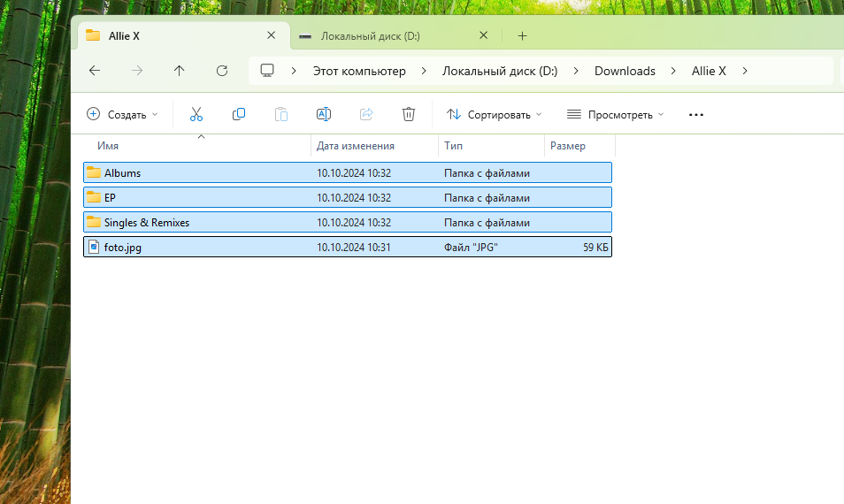The width and height of the screenshot is (844, 504).
Task: Open the Просмотреть view options dropdown
Action: 616,114
